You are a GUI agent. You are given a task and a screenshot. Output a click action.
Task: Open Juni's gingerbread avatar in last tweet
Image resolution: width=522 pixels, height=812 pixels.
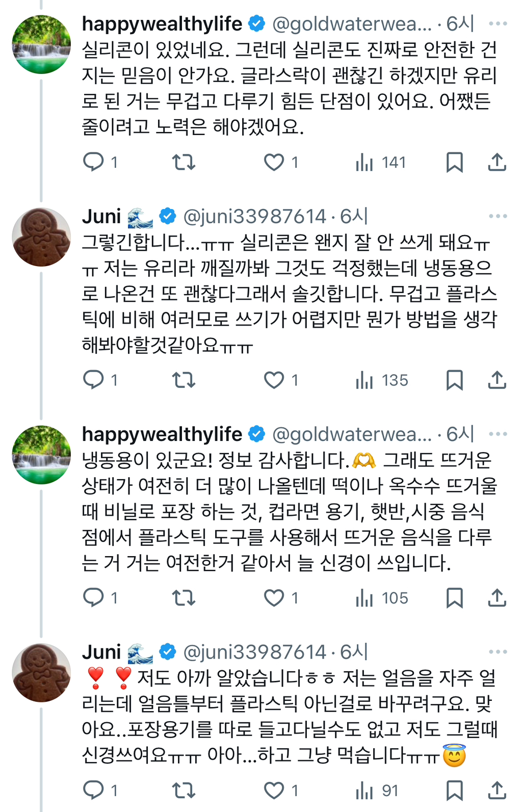41,673
